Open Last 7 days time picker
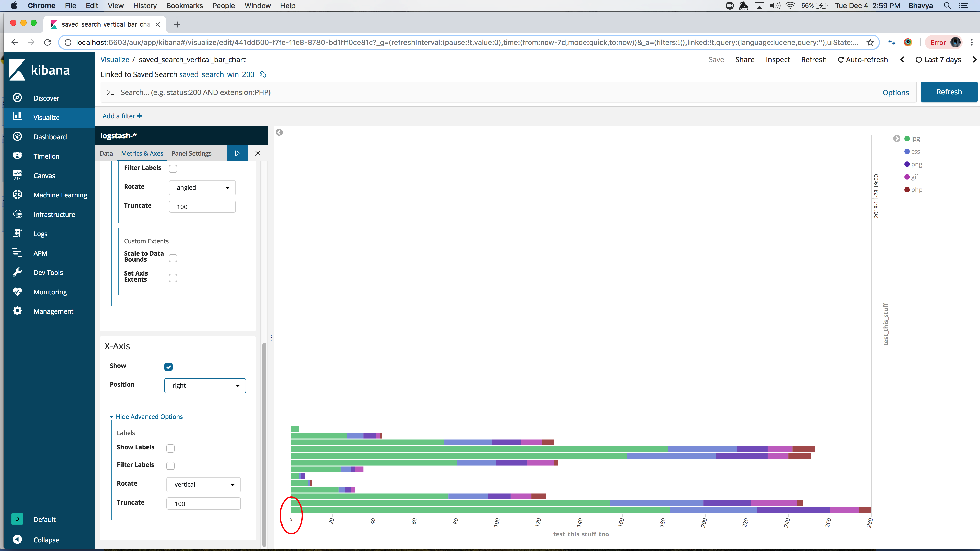980x551 pixels. point(939,60)
